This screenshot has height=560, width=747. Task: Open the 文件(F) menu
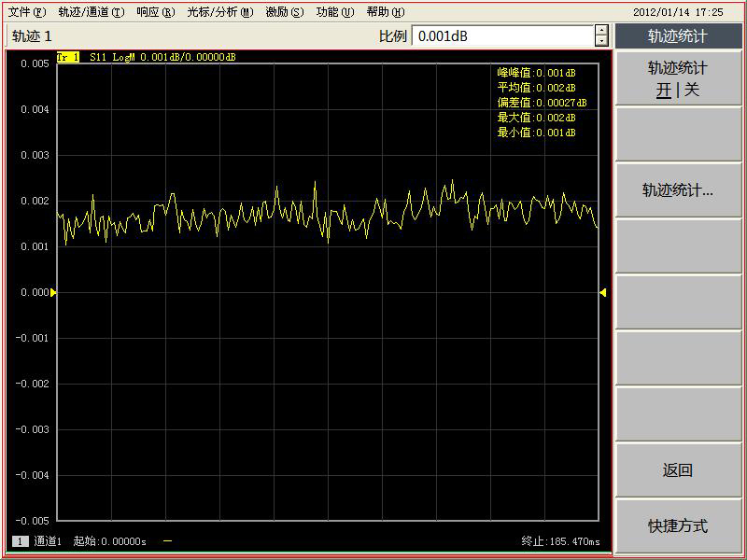pyautogui.click(x=26, y=12)
